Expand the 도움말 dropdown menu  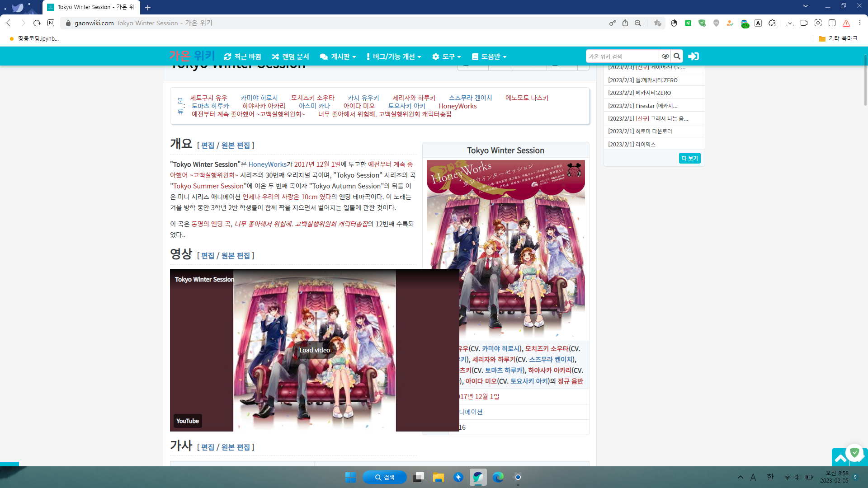point(489,57)
